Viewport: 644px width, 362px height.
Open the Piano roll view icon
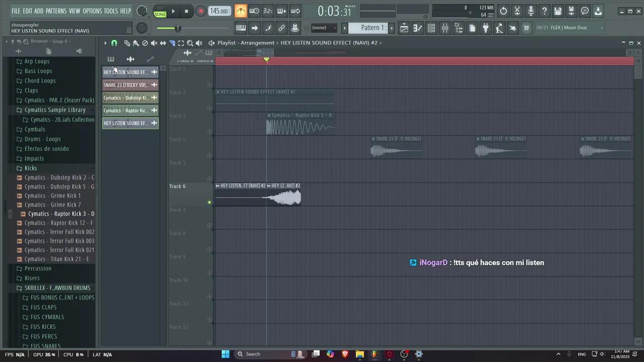[x=418, y=28]
